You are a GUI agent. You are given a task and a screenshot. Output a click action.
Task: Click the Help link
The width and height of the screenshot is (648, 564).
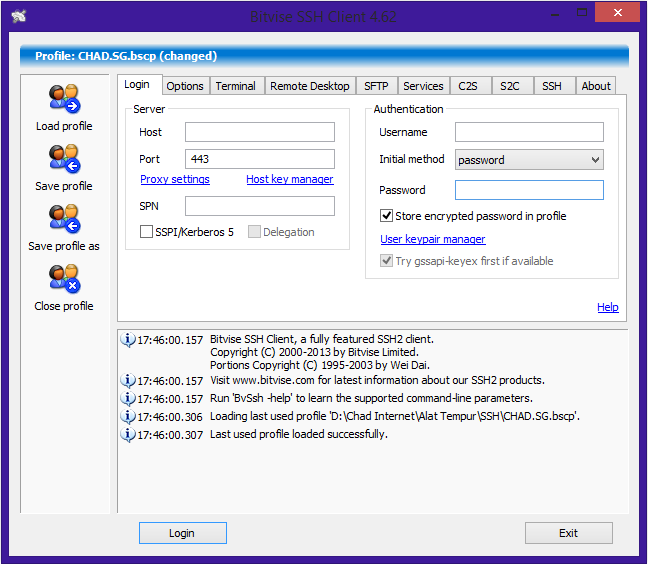point(608,307)
